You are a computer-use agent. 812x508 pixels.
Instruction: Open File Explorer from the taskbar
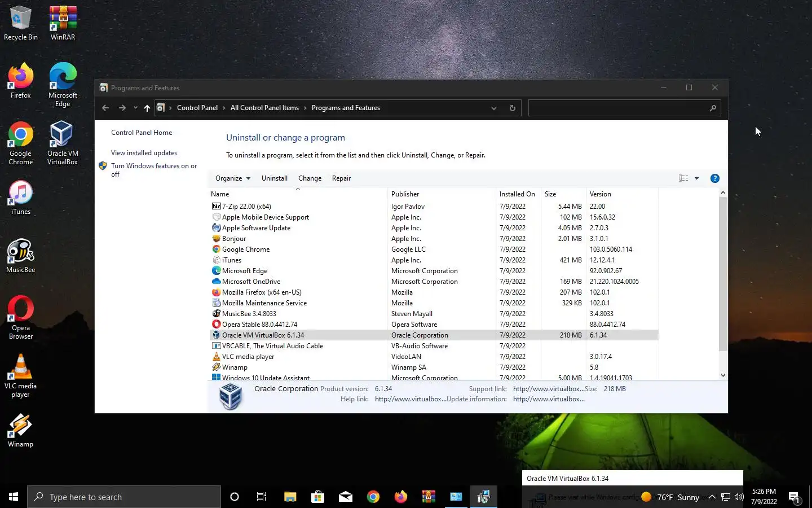[x=290, y=497]
